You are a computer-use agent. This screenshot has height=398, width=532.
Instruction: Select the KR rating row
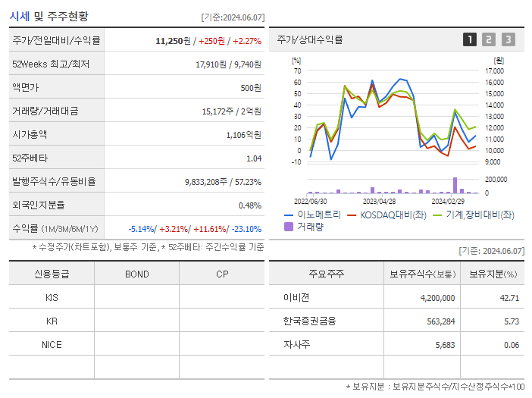[x=136, y=321]
